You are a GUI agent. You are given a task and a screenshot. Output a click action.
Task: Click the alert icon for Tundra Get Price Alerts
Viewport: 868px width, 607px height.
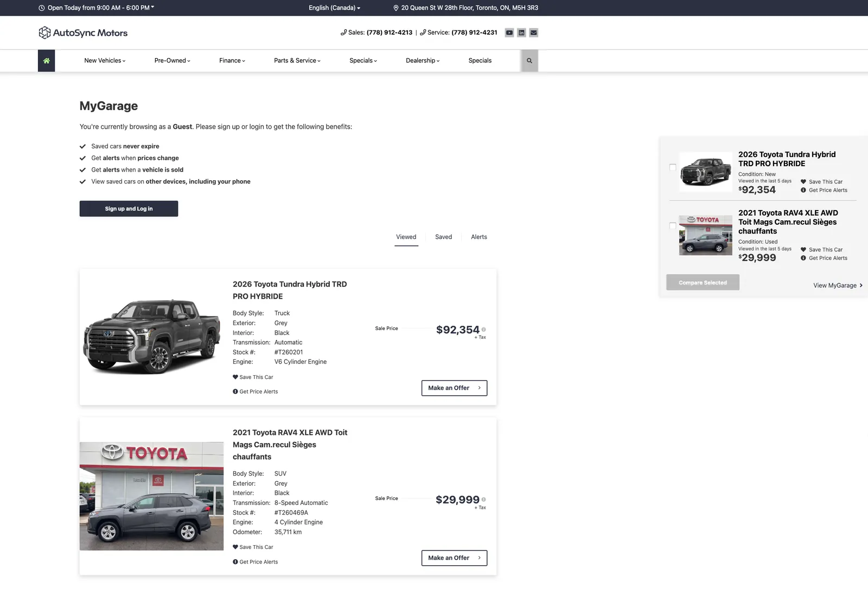coord(235,391)
